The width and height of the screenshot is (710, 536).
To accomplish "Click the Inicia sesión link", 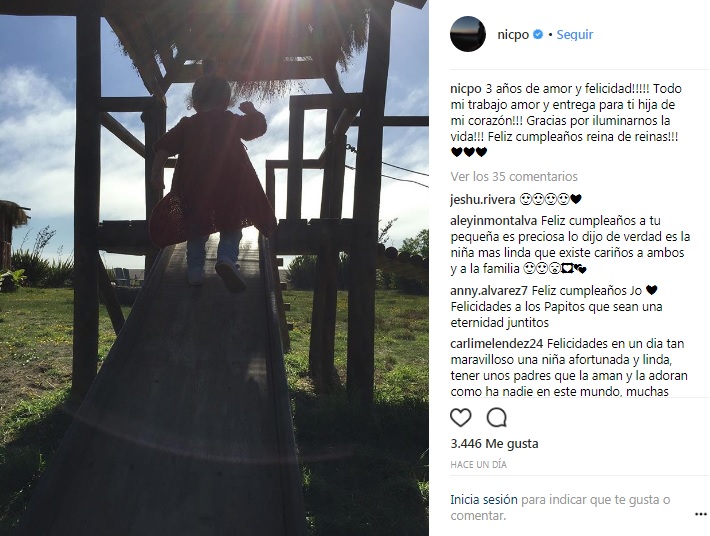I will [484, 500].
